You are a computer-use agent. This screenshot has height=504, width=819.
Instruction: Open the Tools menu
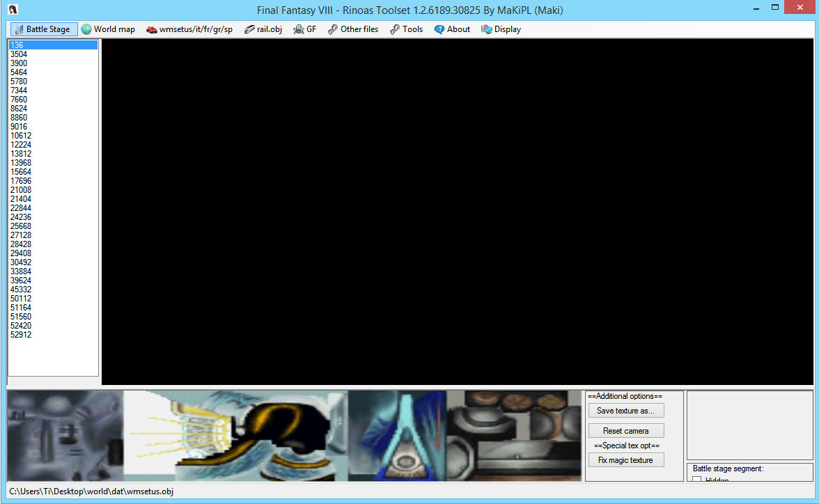point(407,29)
